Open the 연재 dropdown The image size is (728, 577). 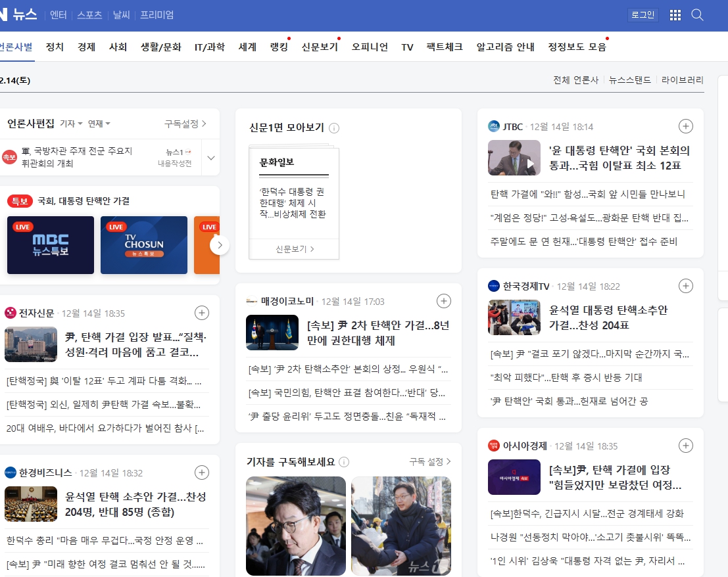99,124
